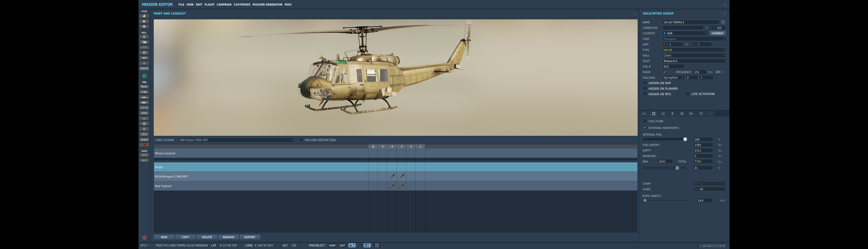Click the save mission disk icon
This screenshot has height=249, width=868.
[144, 27]
